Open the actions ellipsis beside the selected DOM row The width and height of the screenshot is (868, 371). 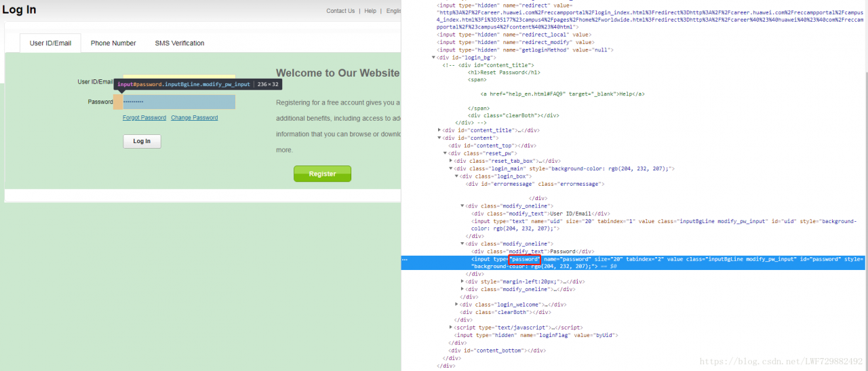pos(404,259)
